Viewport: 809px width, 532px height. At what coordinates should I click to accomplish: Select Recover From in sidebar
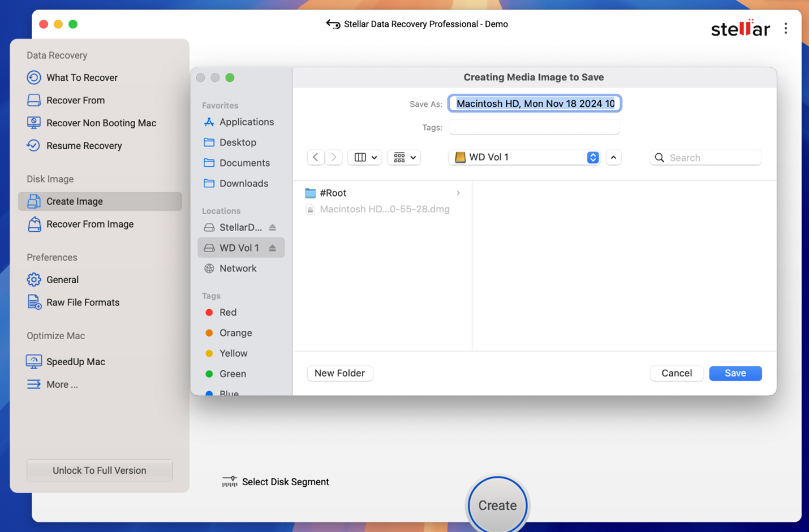point(66,100)
